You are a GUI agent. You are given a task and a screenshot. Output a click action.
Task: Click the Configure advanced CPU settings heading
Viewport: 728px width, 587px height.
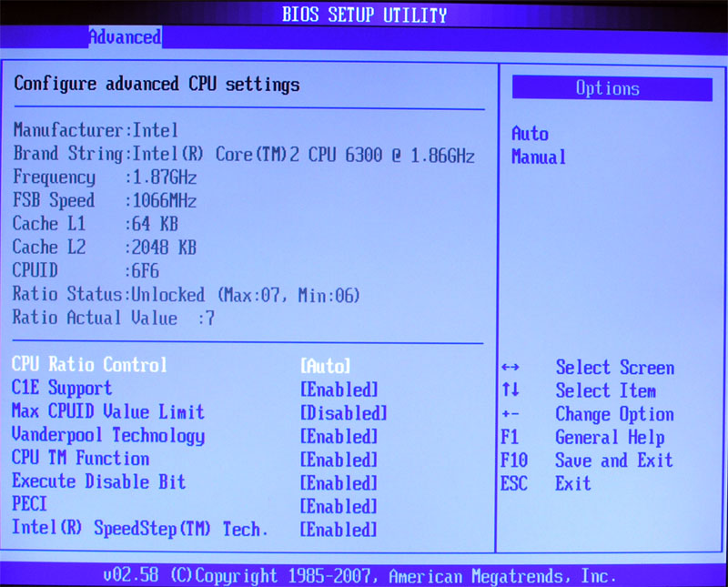click(x=157, y=85)
